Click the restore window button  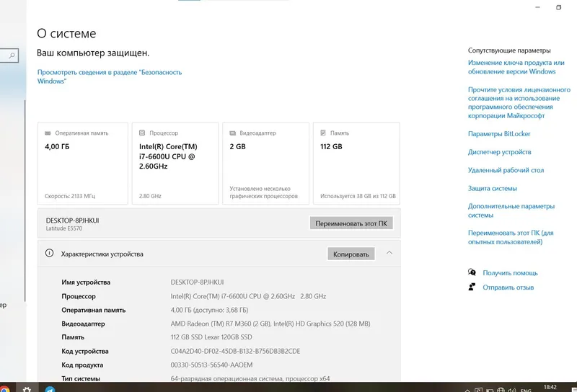pos(558,7)
